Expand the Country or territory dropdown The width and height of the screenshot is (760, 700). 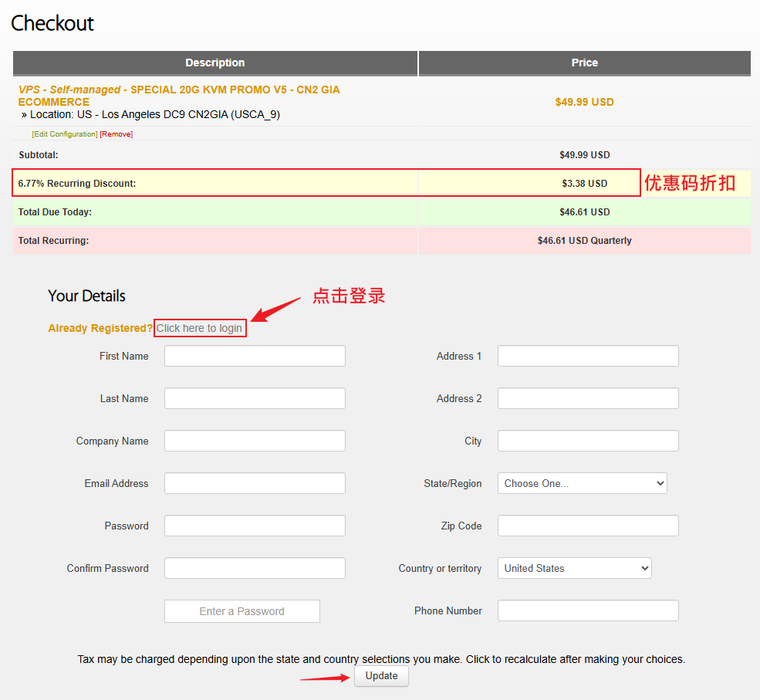pos(574,568)
